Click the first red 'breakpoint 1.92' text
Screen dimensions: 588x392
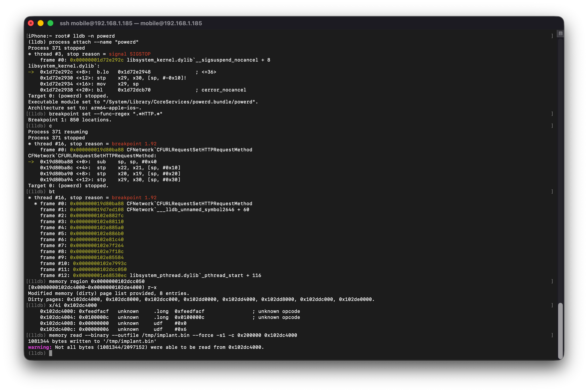tap(134, 144)
